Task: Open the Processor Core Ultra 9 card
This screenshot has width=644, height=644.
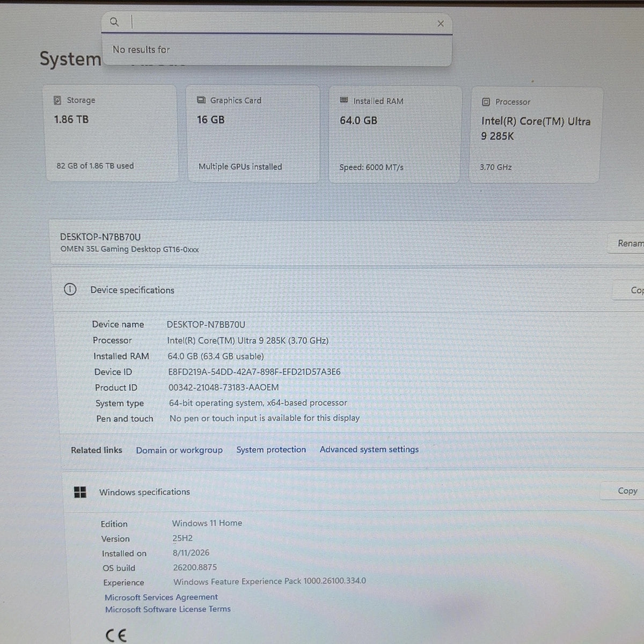Action: 536,135
